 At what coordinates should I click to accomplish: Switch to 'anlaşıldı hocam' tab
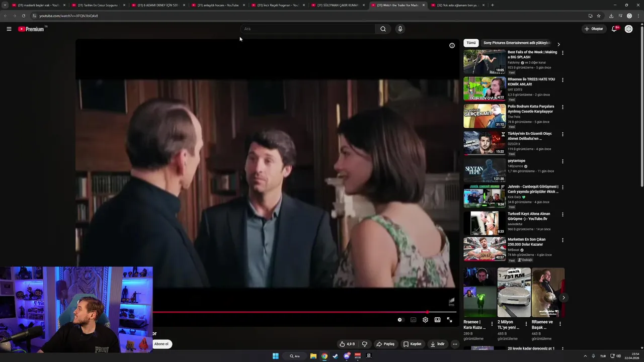(217, 5)
